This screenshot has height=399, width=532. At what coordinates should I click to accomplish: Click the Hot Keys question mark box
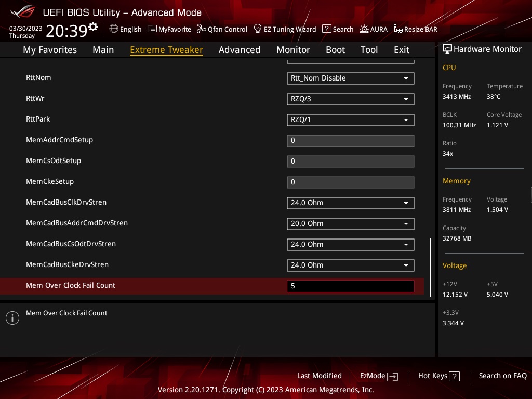454,376
